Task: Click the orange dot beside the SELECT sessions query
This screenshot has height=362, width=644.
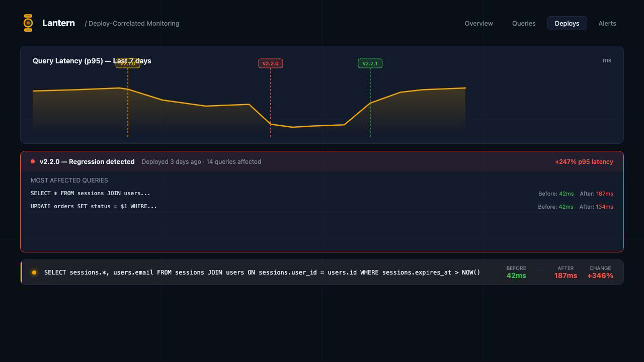Action: point(34,272)
